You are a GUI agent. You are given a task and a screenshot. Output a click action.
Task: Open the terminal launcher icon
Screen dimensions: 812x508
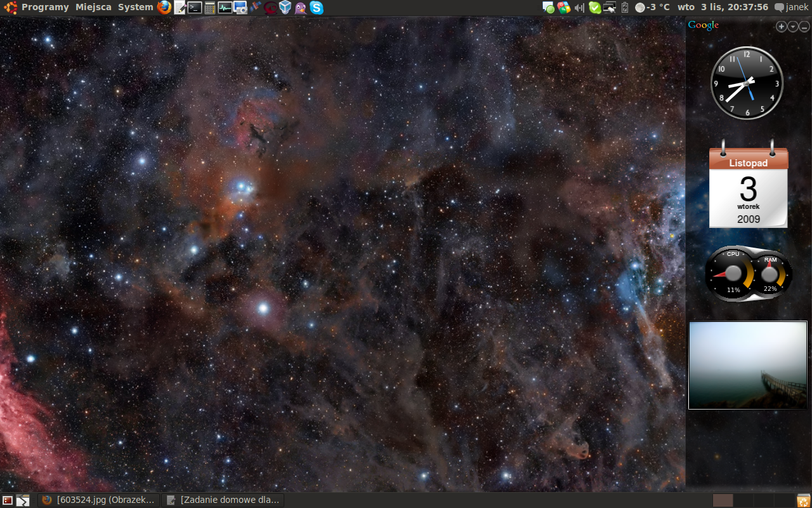pos(195,8)
